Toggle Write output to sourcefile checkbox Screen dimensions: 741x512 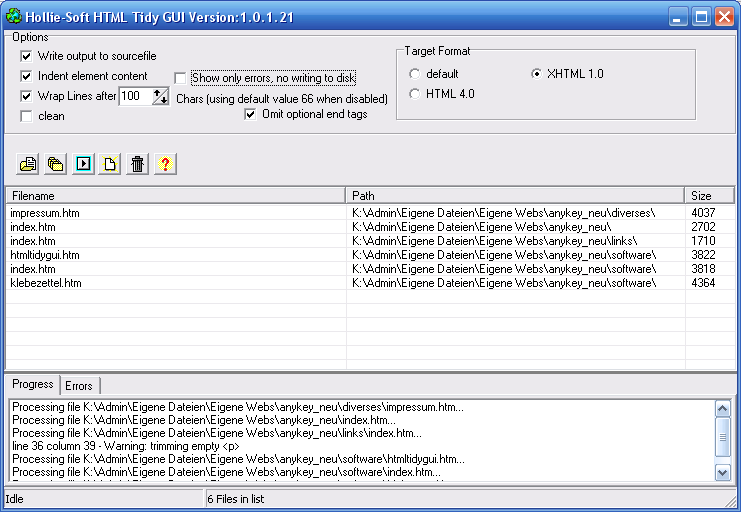[x=26, y=56]
